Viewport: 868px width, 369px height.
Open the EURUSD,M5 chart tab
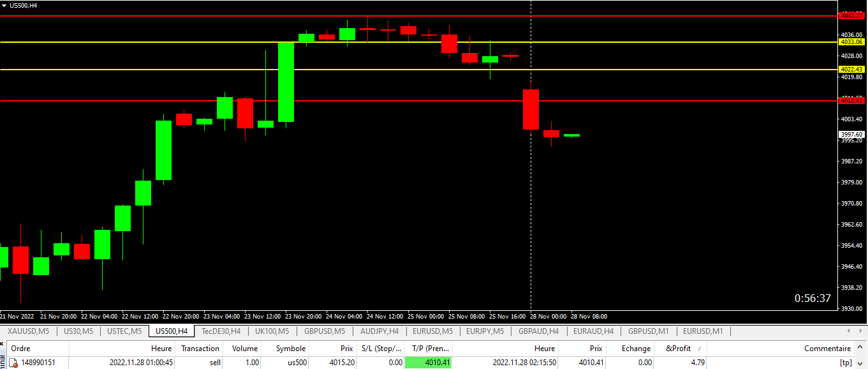point(432,331)
